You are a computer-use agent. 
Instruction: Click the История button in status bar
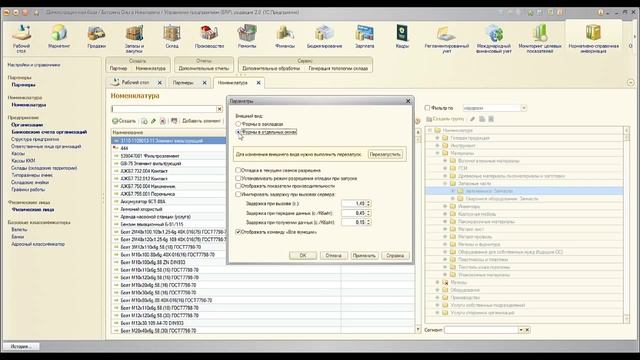click(21, 347)
